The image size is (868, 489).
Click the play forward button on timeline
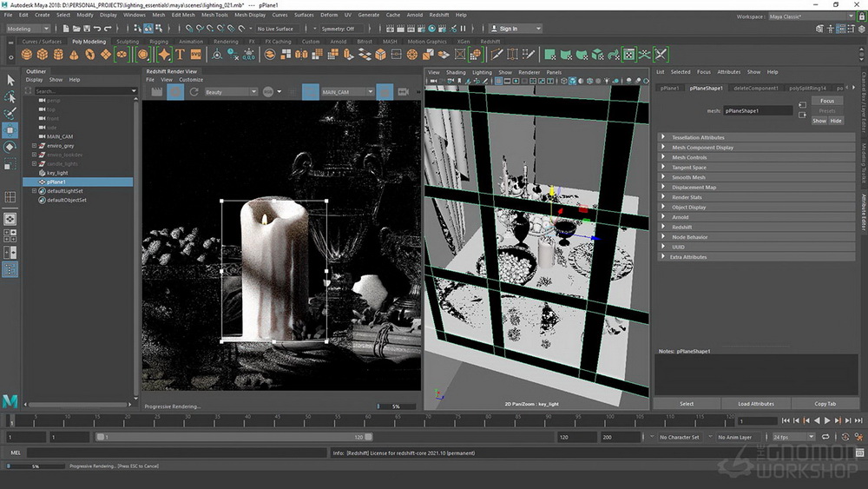[827, 421]
